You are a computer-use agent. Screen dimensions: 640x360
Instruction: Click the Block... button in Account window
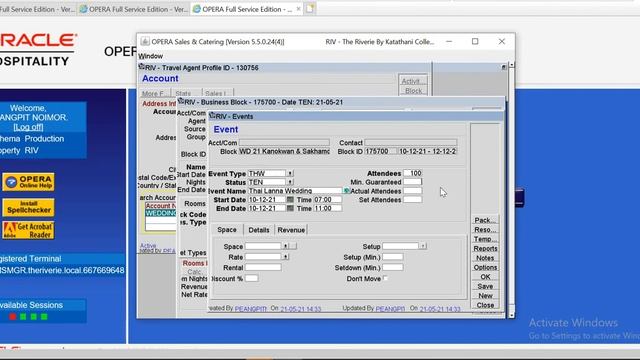coord(413,91)
